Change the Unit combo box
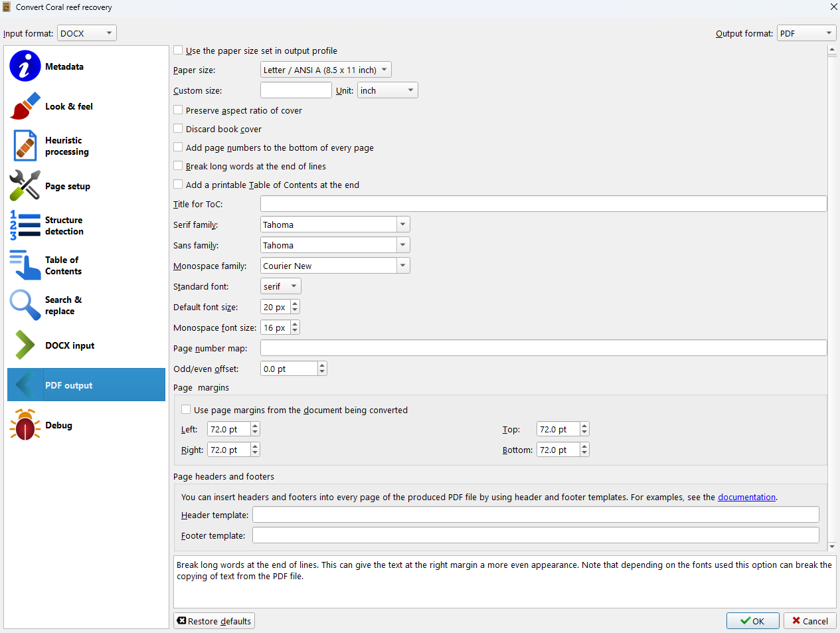 pyautogui.click(x=387, y=90)
